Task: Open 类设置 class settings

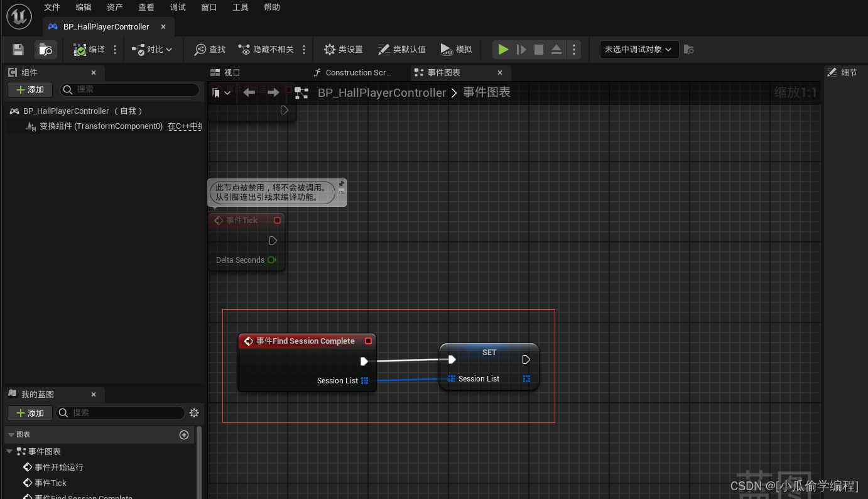Action: point(344,49)
